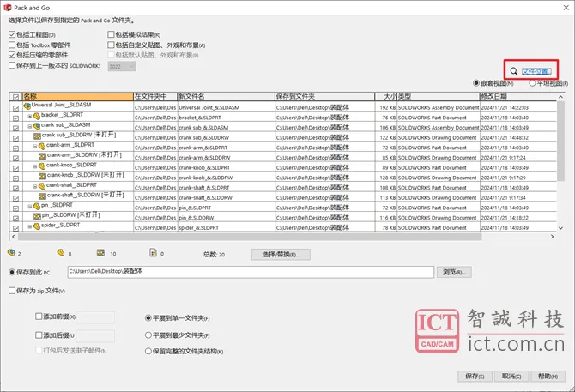Click the vertical scrollbar down arrow
This screenshot has width=575, height=392.
(x=560, y=228)
